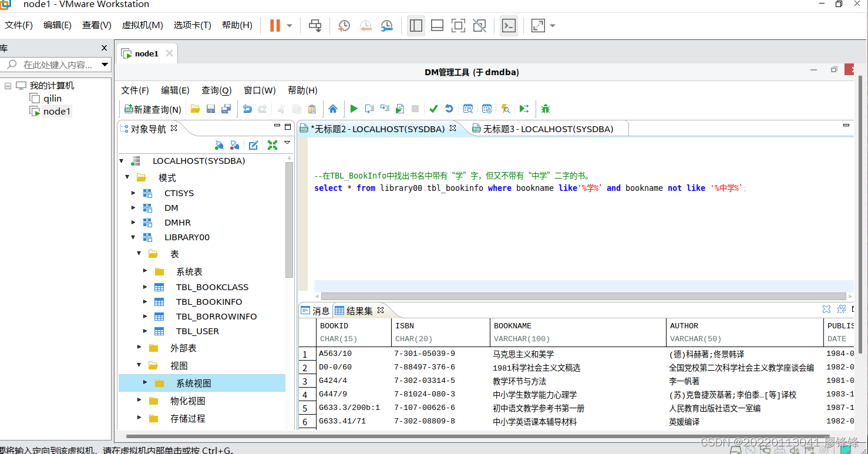Click the save floppy disk icon
Screen dimensions: 868x454
click(211, 109)
